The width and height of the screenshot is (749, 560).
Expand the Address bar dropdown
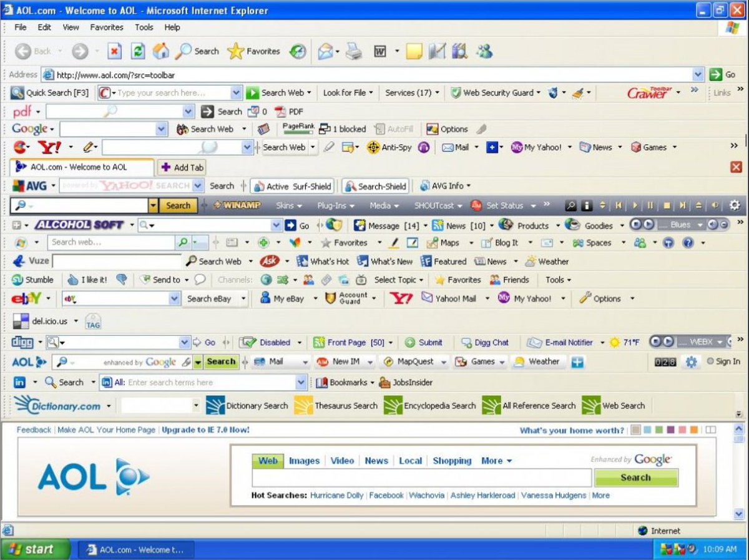pos(698,74)
